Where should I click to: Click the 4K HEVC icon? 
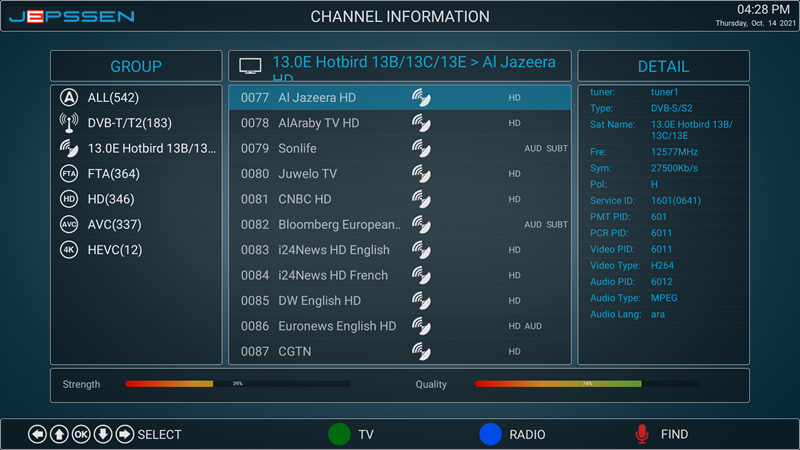click(x=69, y=249)
